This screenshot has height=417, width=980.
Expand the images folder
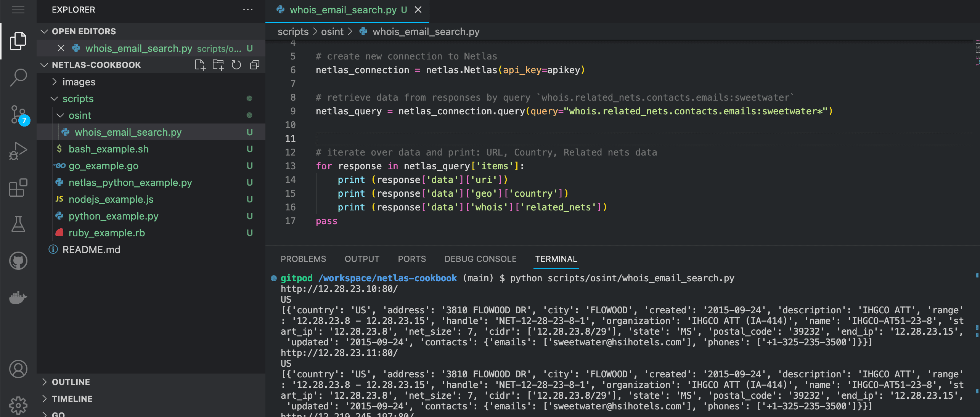79,82
